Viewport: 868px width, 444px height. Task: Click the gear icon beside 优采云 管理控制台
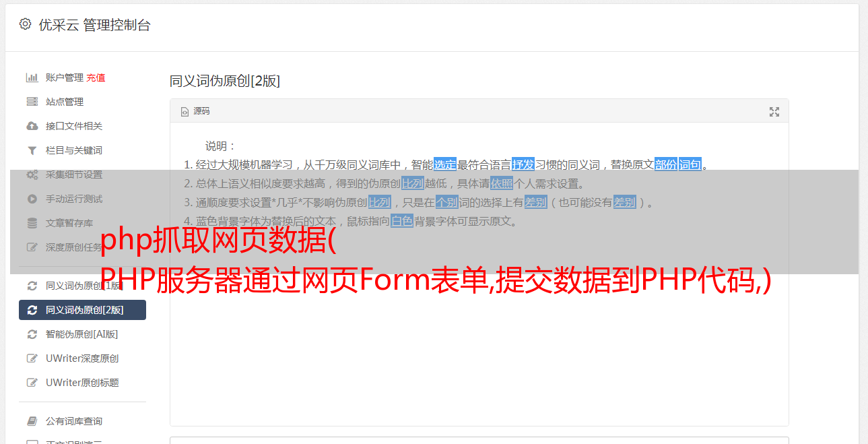tap(25, 24)
